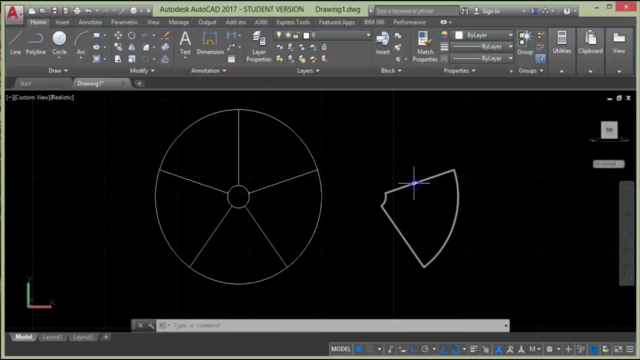Image resolution: width=640 pixels, height=360 pixels.
Task: Click the Erase tool icon
Action: (x=165, y=36)
